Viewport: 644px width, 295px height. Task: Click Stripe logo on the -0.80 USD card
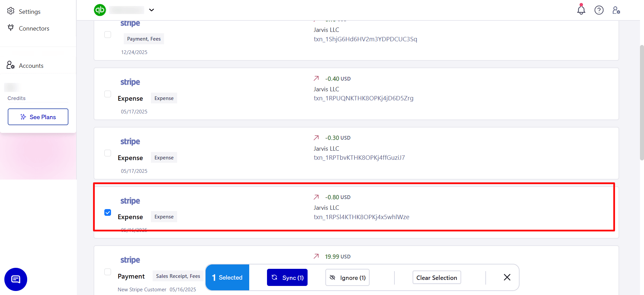[x=130, y=201]
